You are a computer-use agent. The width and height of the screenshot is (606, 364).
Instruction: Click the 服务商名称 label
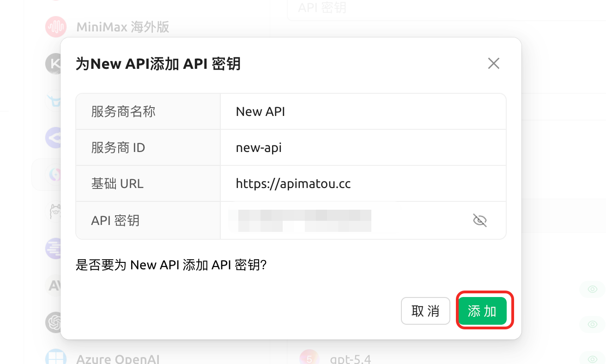coord(123,111)
